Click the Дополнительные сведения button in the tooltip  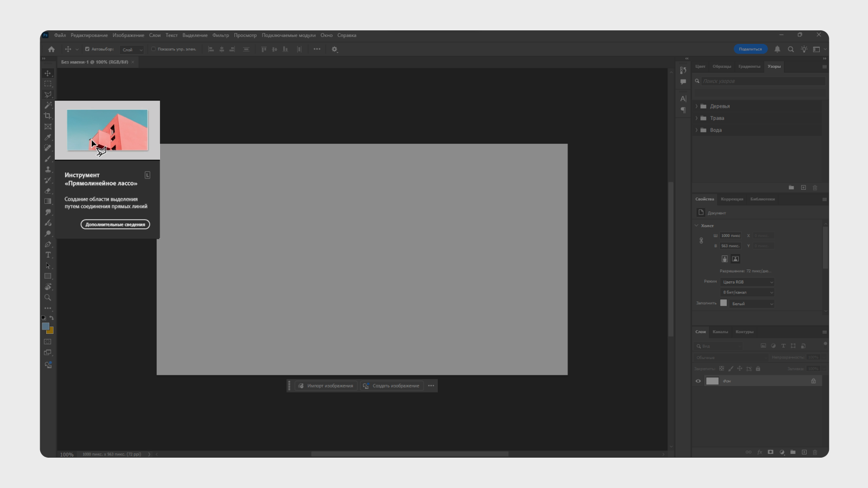click(x=114, y=224)
